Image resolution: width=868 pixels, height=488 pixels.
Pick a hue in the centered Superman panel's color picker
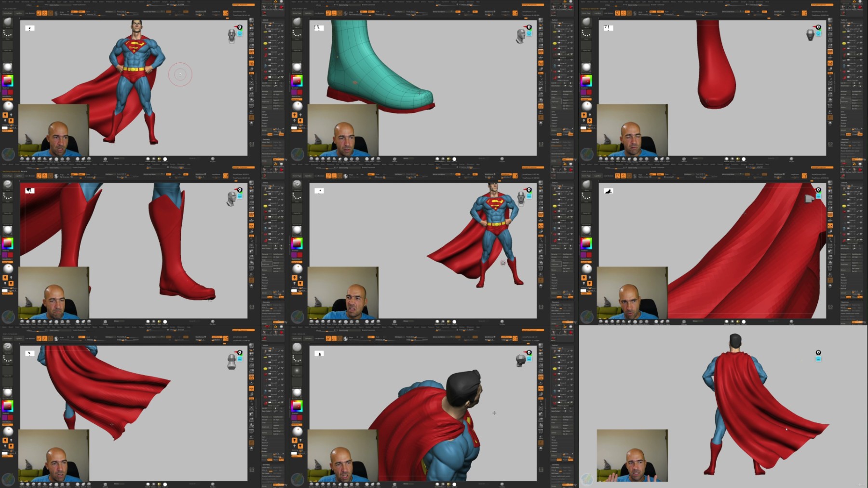tap(8, 81)
